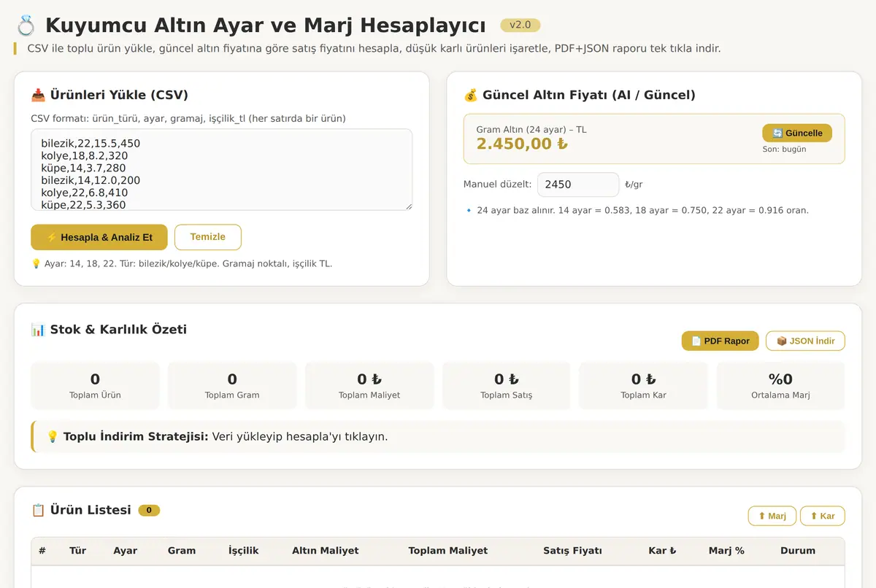This screenshot has width=876, height=588.
Task: Click the Ortalama Marj stat card
Action: pyautogui.click(x=781, y=386)
